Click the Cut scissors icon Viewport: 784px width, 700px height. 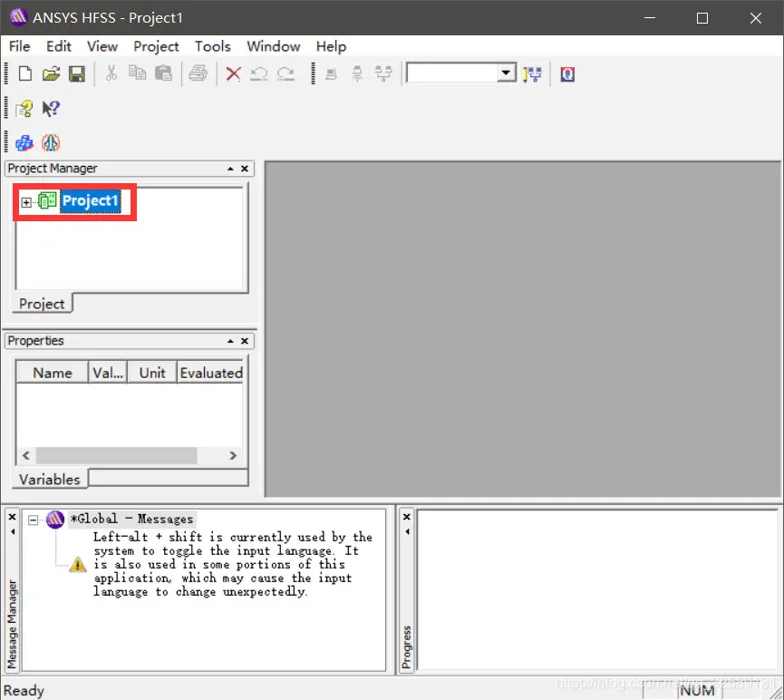click(111, 73)
